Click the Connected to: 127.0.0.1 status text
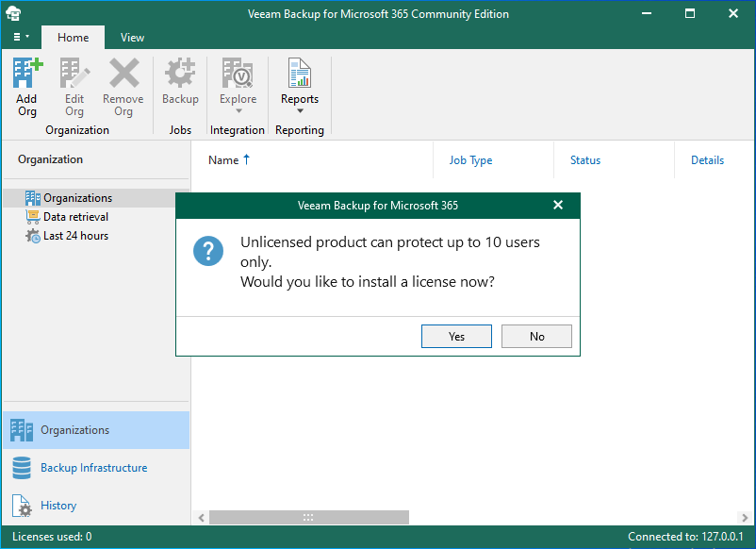Screen dimensions: 756x549 coord(685,537)
